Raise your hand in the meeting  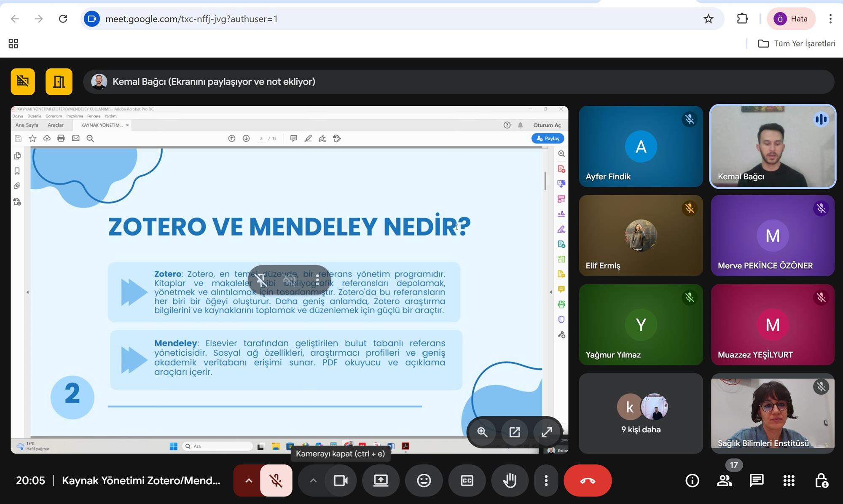pos(510,480)
